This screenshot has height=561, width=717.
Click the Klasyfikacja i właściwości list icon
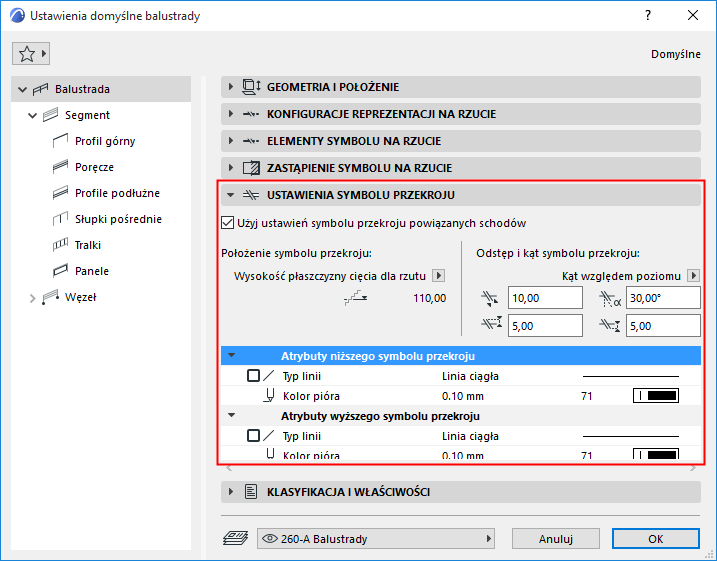point(251,492)
